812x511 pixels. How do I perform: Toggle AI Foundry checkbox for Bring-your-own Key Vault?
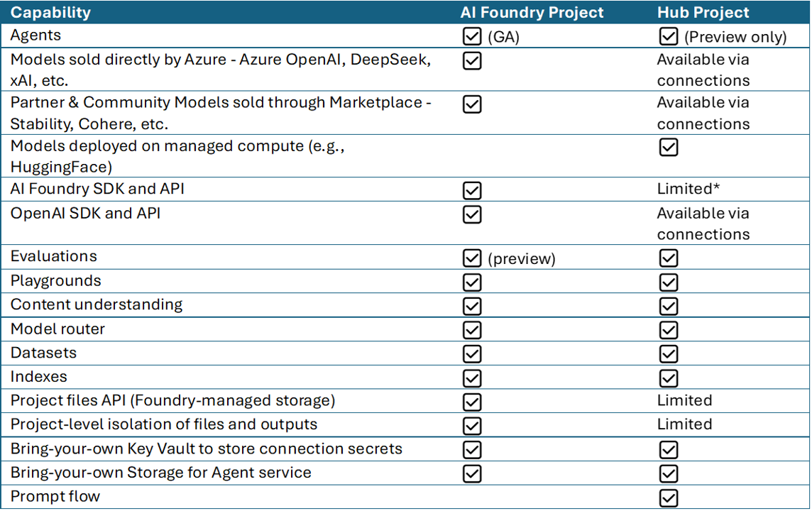(x=472, y=449)
